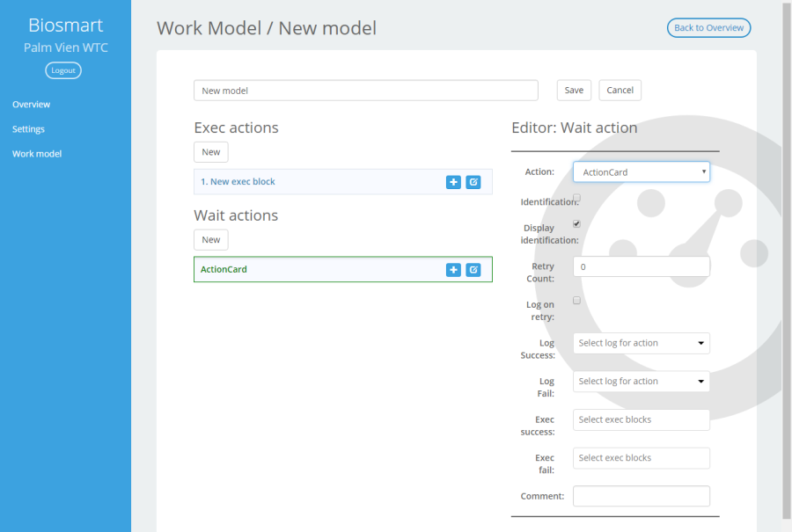Toggle the Identification checkbox

pos(576,198)
